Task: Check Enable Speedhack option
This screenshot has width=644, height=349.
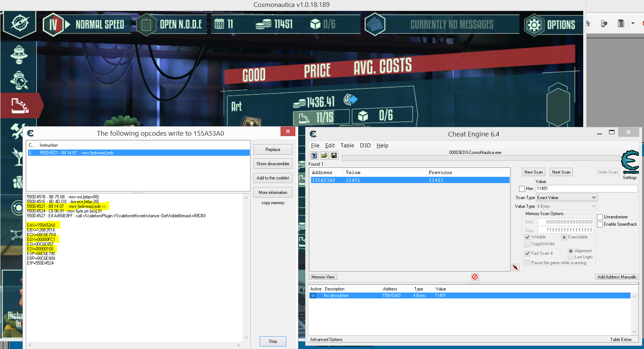Action: pos(600,225)
